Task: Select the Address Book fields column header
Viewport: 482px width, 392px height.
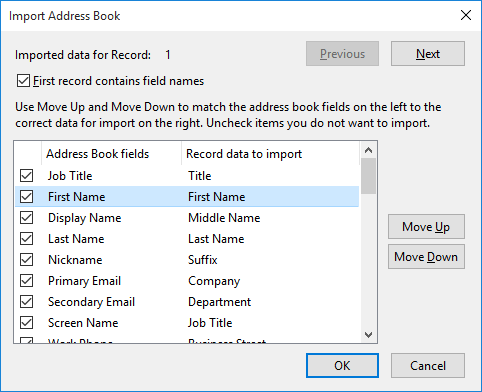Action: coord(111,154)
